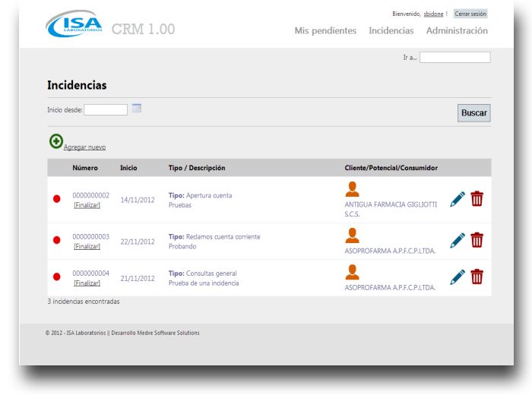This screenshot has width=532, height=395.
Task: Open the sbidone user profile link
Action: [x=433, y=14]
